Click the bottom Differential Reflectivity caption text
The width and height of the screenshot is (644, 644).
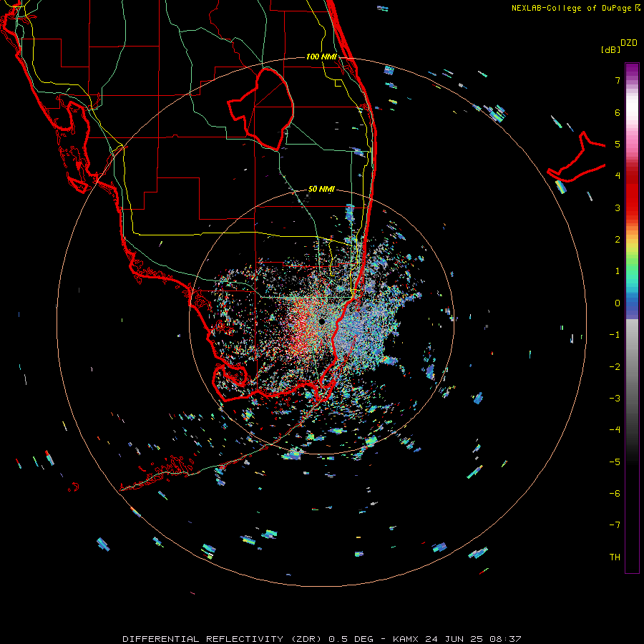(x=322, y=639)
